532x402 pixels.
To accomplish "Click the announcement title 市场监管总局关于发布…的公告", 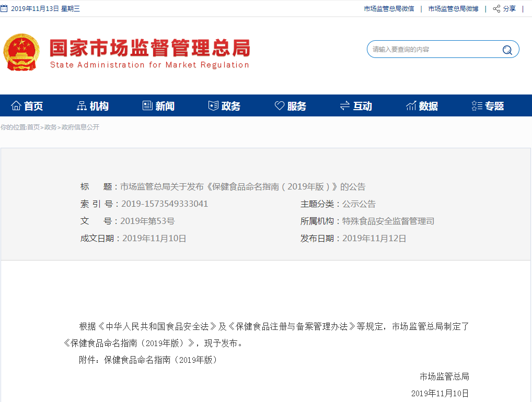I will tap(242, 187).
